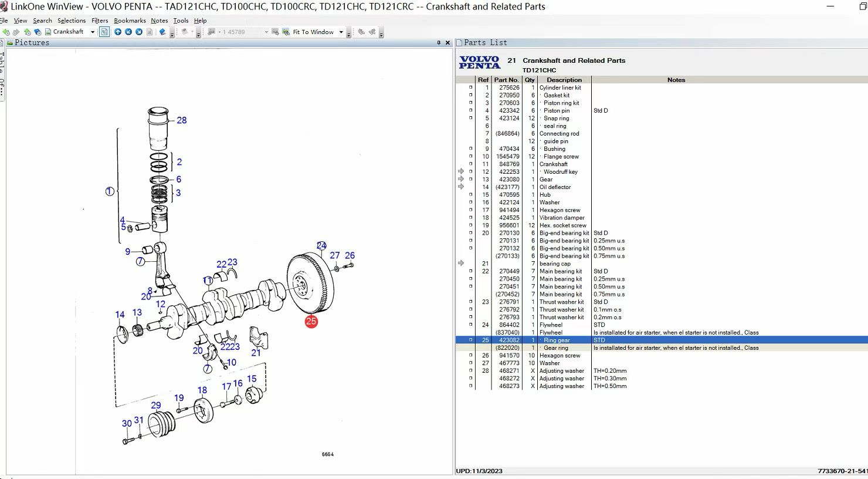
Task: Open the Crankshaft page dropdown
Action: click(x=93, y=32)
